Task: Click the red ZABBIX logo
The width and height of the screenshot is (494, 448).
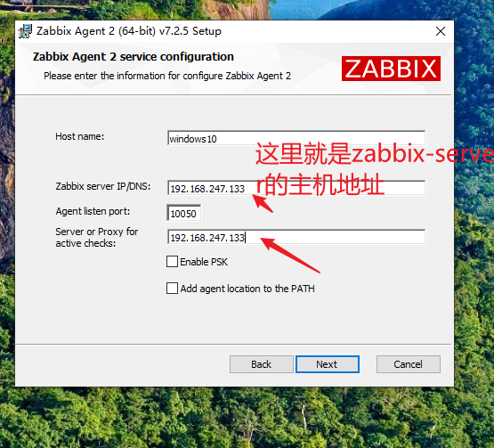Action: click(x=391, y=69)
